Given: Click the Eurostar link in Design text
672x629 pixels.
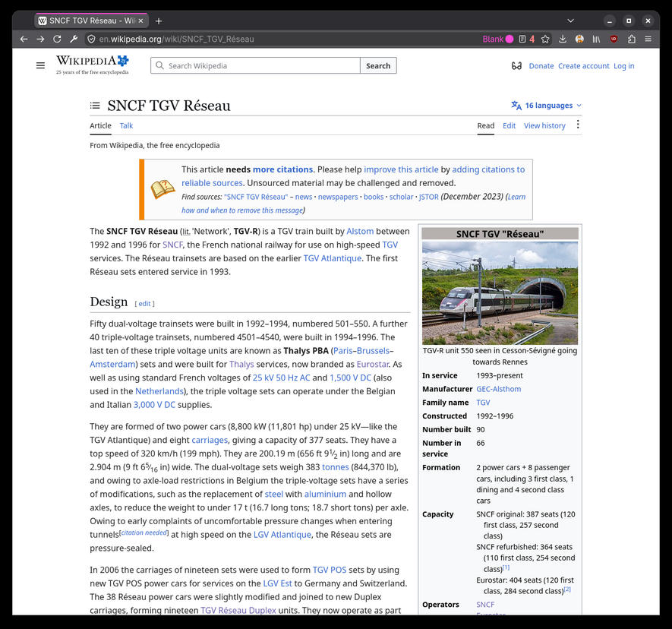Looking at the screenshot, I should pos(372,364).
